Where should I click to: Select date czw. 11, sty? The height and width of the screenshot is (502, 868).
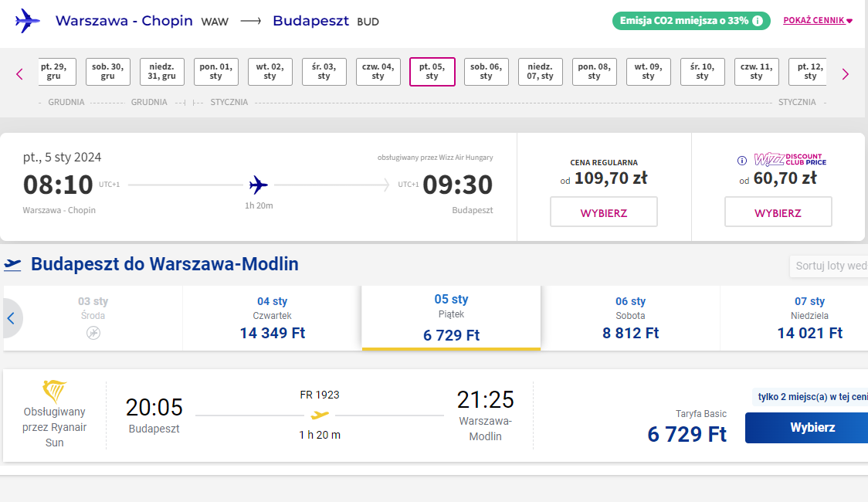pyautogui.click(x=757, y=72)
